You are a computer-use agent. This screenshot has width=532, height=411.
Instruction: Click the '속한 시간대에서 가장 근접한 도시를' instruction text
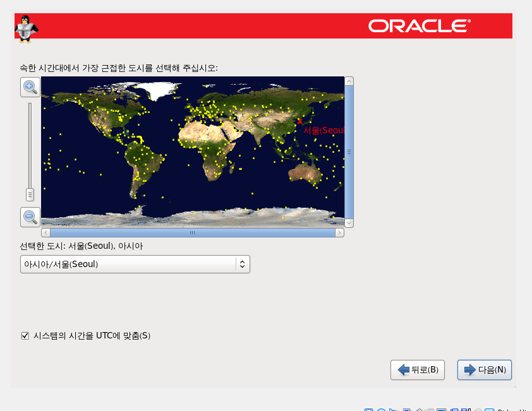coord(87,68)
